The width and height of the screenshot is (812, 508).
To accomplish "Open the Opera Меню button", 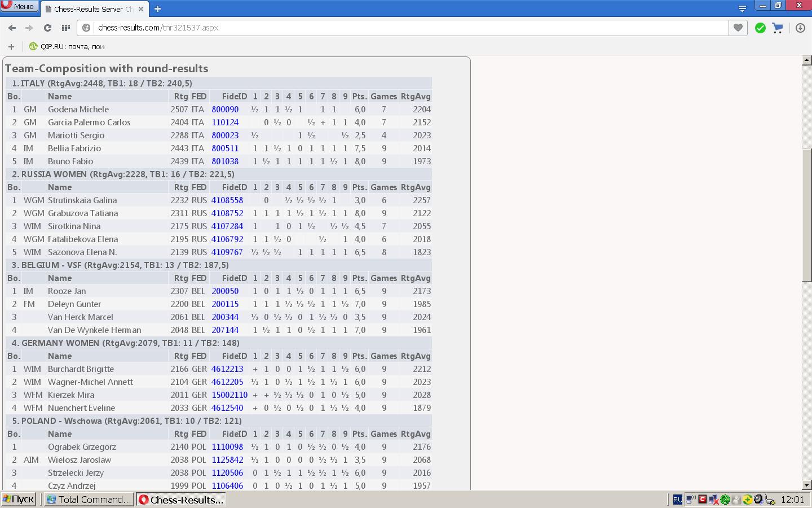I will [x=19, y=6].
